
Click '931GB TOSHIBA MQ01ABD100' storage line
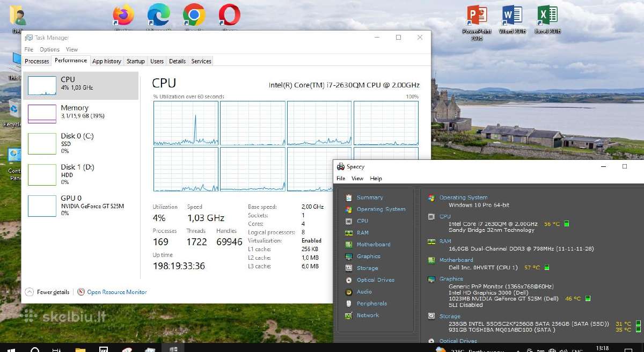tap(502, 329)
